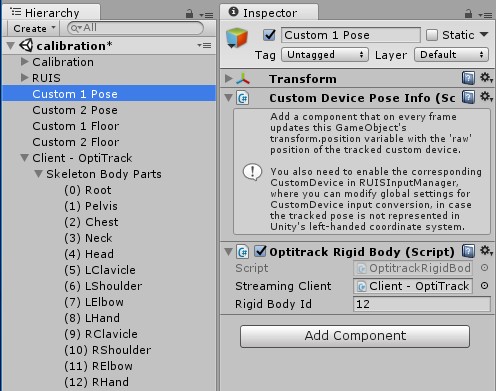Click the Custom Device Pose Info script icon
The width and height of the screenshot is (496, 391).
(243, 98)
